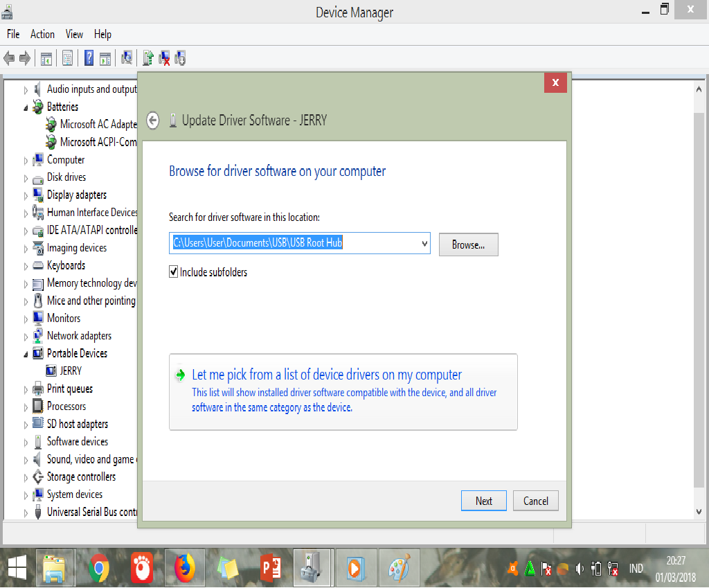Screen dimensions: 709x588
Task: Click the IND language indicator in tray
Action: coord(636,569)
